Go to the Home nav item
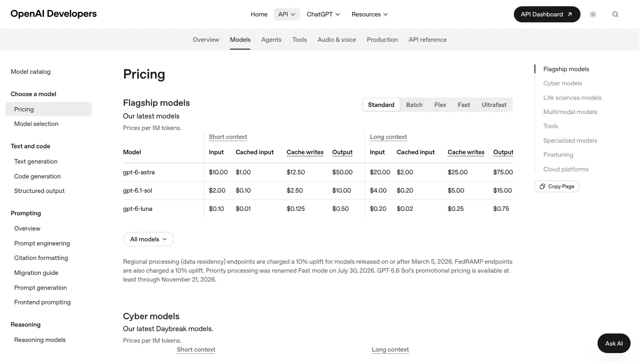The image size is (644, 362). pyautogui.click(x=259, y=14)
